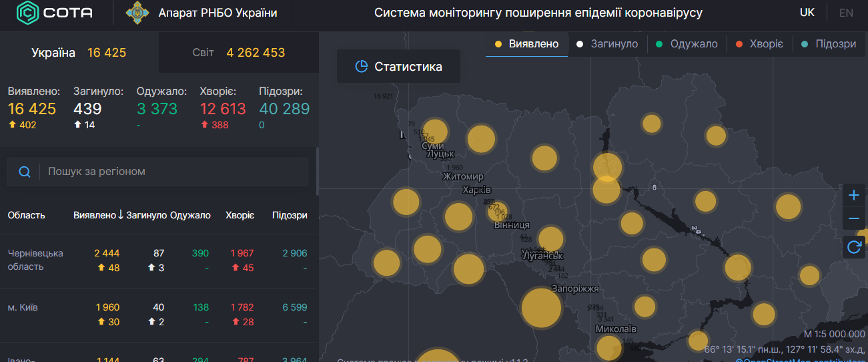Show Підозри layer on map
868x362 pixels.
pos(828,44)
